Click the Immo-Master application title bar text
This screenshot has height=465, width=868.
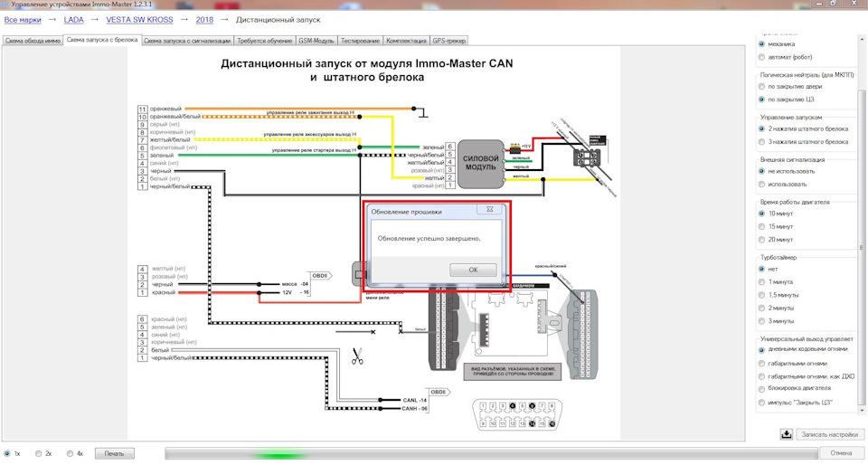(x=81, y=4)
